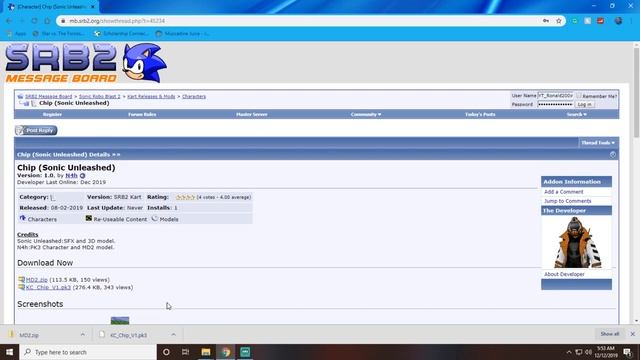Image resolution: width=640 pixels, height=360 pixels.
Task: Open Cortana from the taskbar
Action: 166,352
